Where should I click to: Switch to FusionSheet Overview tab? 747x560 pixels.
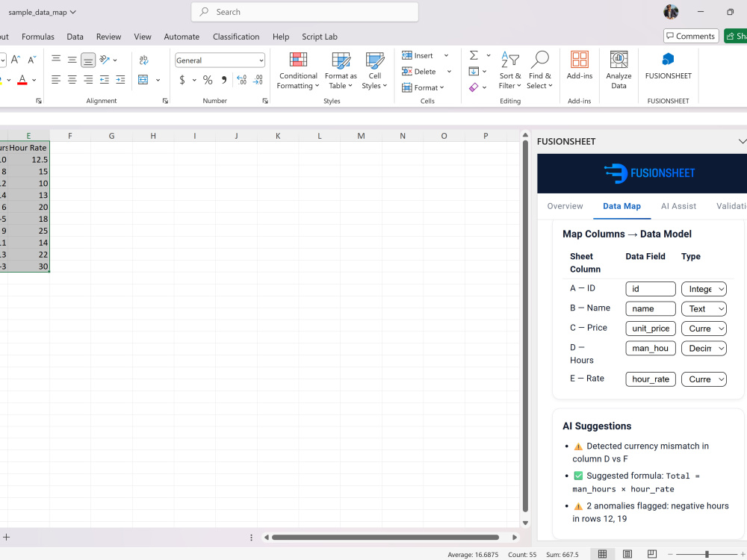tap(565, 206)
